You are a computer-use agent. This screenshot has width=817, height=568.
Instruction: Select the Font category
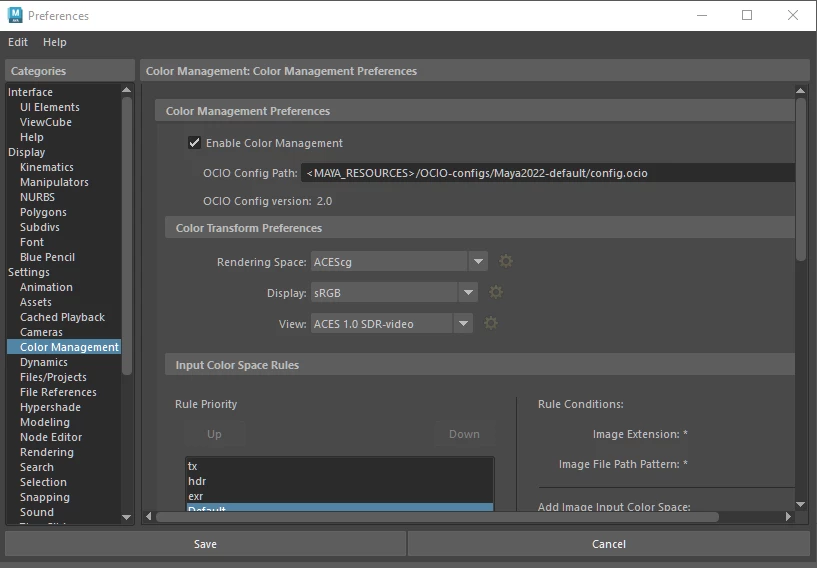32,242
